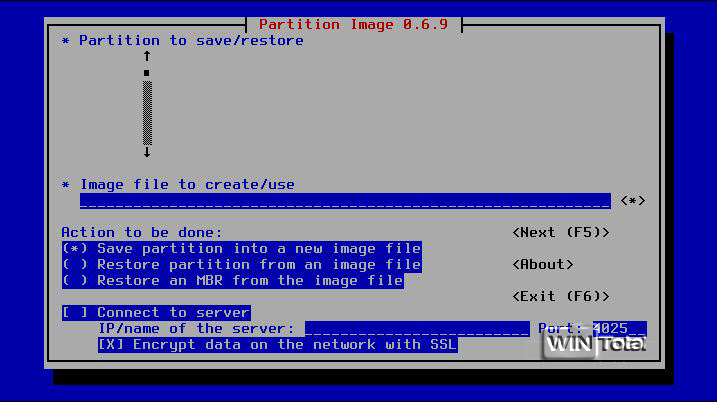Image resolution: width=717 pixels, height=402 pixels.
Task: Focus the IP/name of the server field
Action: 417,329
